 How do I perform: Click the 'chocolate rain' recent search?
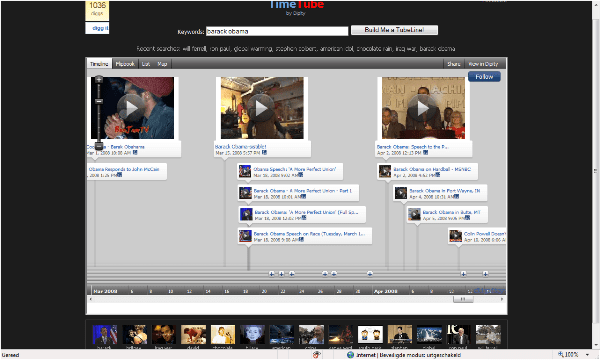[x=373, y=49]
